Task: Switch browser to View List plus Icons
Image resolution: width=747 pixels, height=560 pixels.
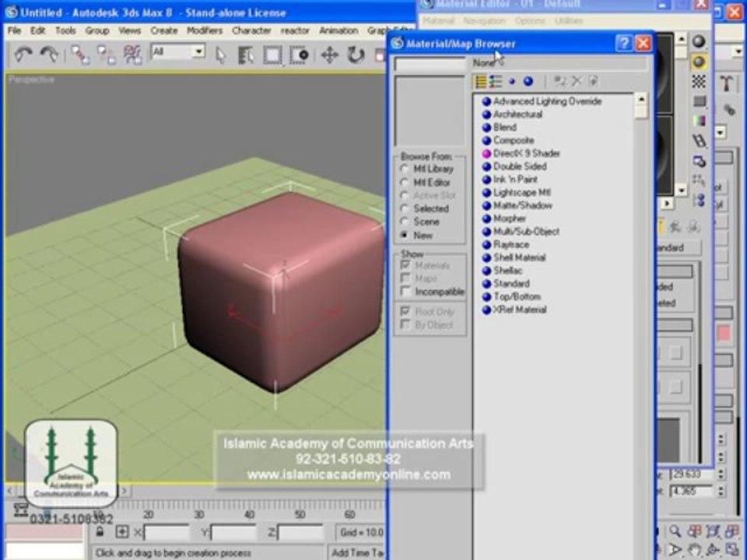Action: 496,82
